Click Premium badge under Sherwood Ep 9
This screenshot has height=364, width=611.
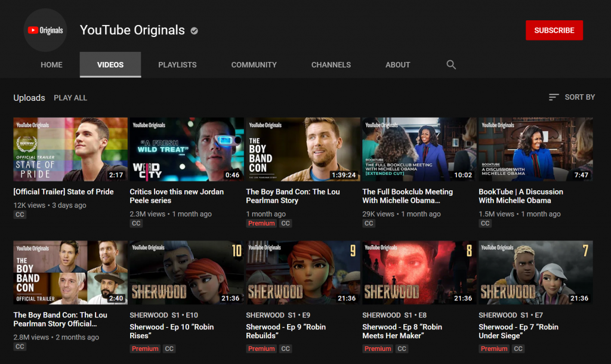(261, 349)
